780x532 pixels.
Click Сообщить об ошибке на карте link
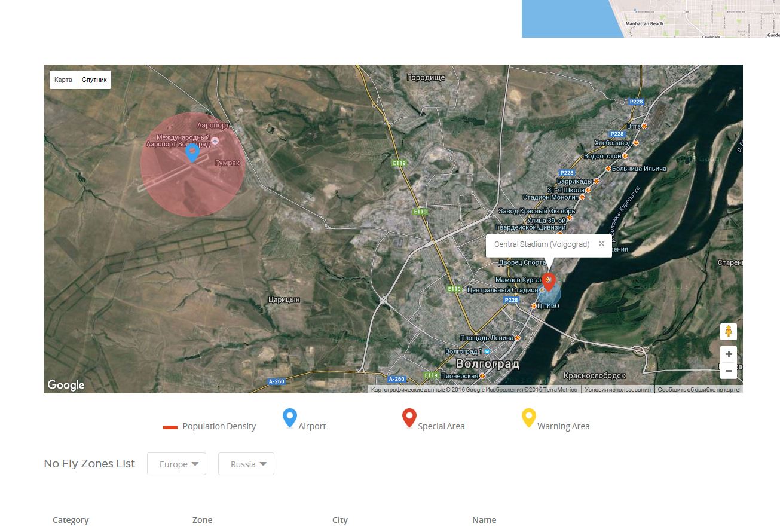(x=698, y=390)
